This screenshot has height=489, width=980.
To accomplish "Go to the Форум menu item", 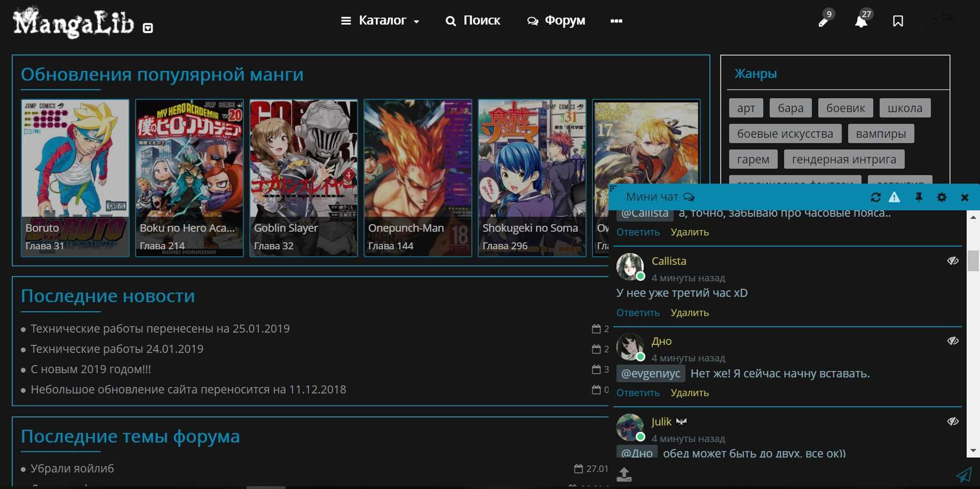I will 556,21.
